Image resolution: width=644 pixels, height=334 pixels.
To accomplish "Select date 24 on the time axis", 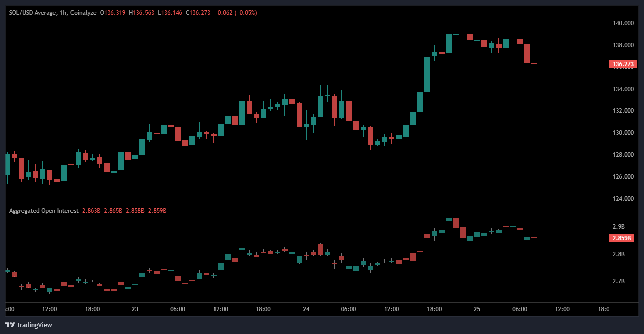I will [306, 309].
